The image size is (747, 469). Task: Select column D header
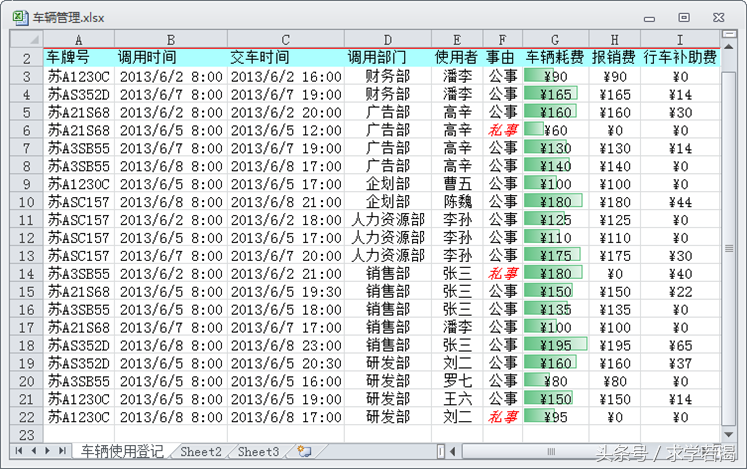pyautogui.click(x=388, y=40)
